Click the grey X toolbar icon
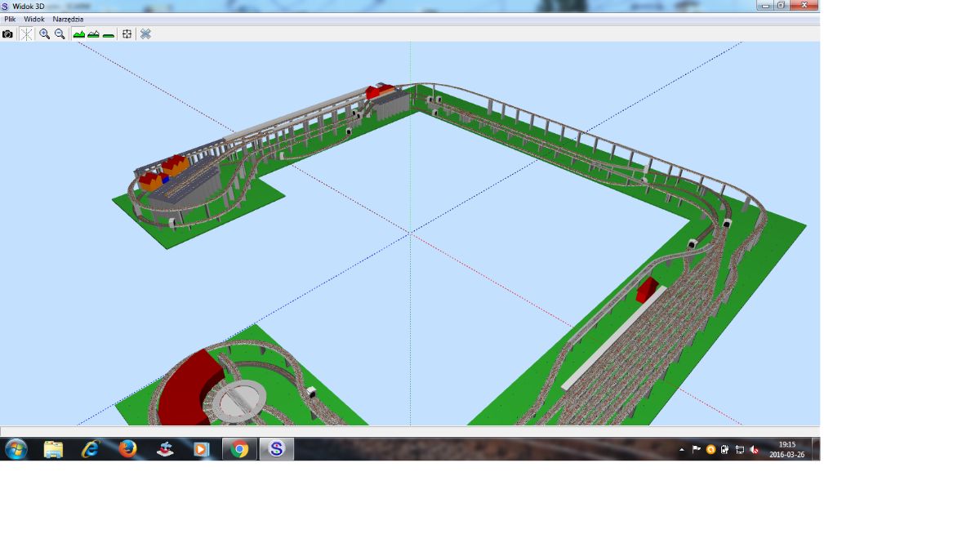Screen dimensions: 980x552 (145, 34)
